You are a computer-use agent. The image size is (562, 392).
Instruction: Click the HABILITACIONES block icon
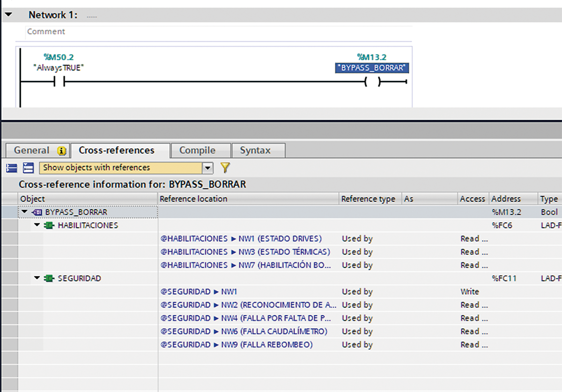(49, 225)
